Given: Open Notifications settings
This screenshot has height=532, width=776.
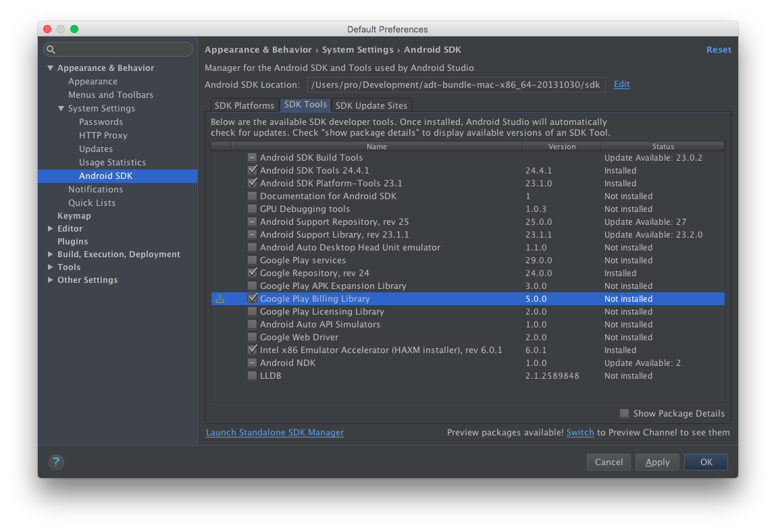Looking at the screenshot, I should [95, 189].
